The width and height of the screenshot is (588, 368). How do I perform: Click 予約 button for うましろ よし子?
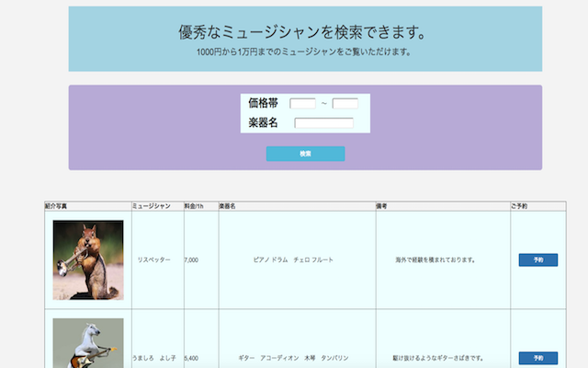pos(538,358)
